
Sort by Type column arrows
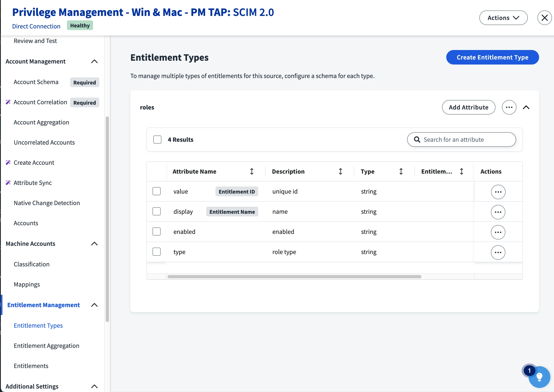401,171
